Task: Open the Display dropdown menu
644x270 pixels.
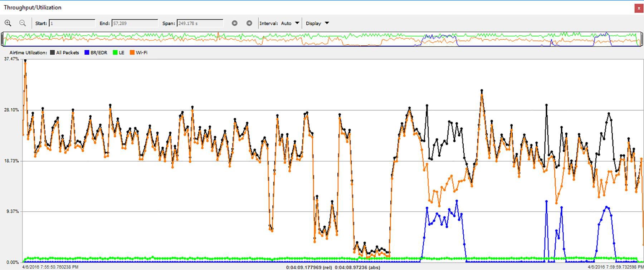Action: (317, 23)
